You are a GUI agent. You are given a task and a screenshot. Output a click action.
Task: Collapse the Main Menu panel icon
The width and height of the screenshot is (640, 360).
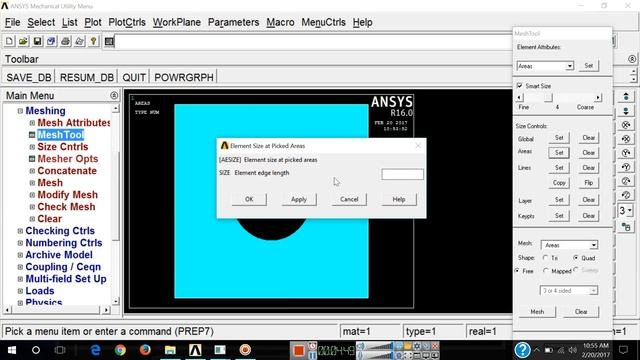pos(114,96)
